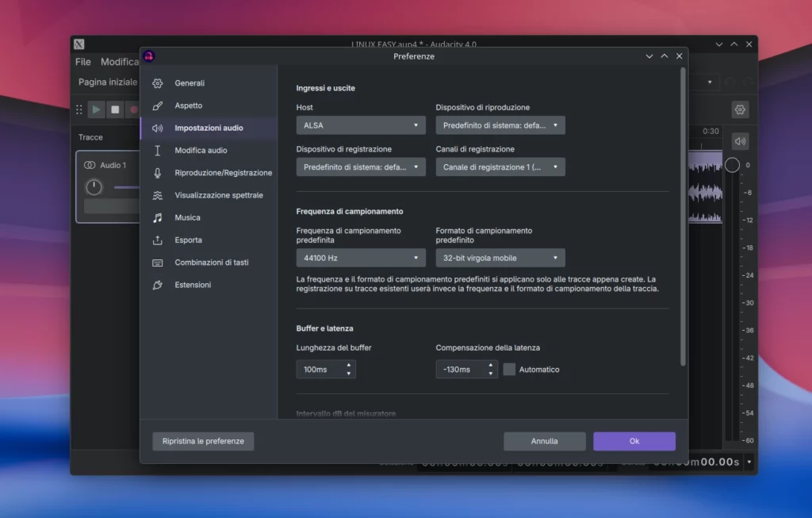Open Riproduzione/Registrazione preferences
This screenshot has width=812, height=518.
(x=209, y=173)
